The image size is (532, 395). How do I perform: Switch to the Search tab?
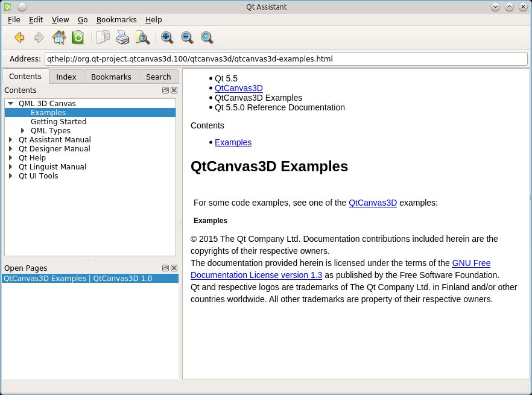[x=158, y=77]
